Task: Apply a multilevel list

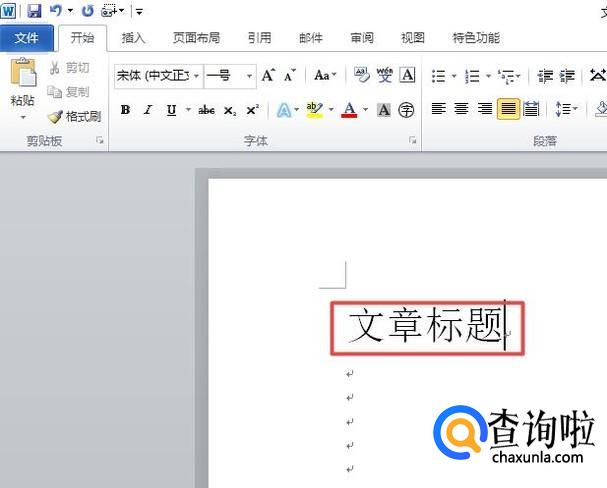Action: (x=506, y=76)
